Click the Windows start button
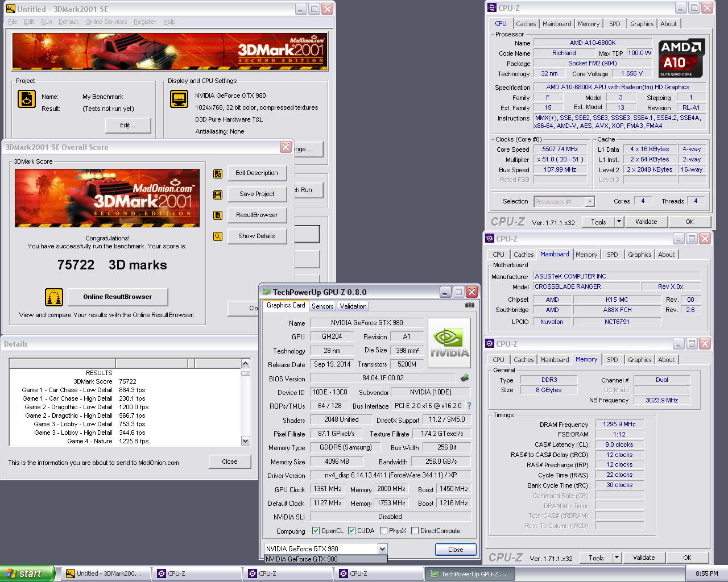This screenshot has width=728, height=582. click(27, 573)
